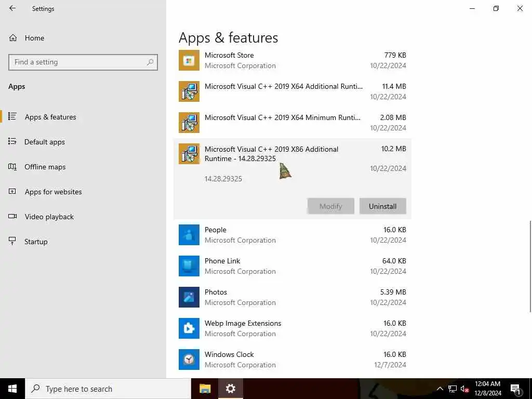Viewport: 532px width, 399px height.
Task: Click the Phone Link app icon
Action: coord(189,266)
